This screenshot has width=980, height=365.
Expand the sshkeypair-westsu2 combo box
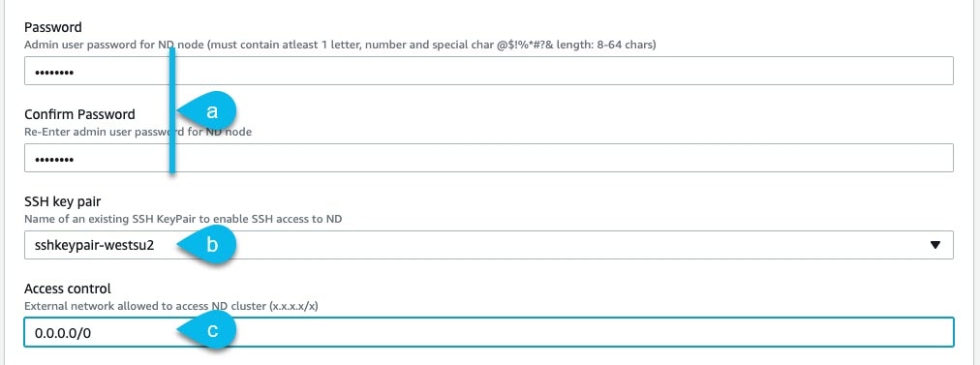point(489,245)
